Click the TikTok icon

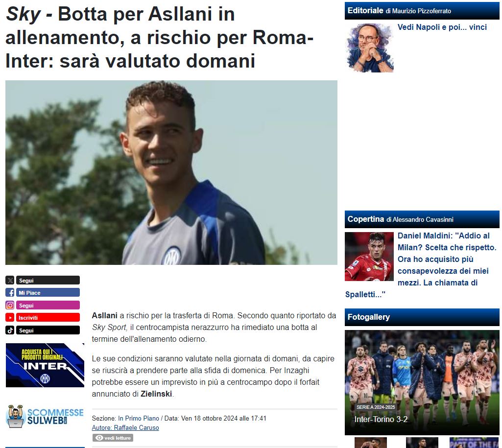click(x=10, y=330)
